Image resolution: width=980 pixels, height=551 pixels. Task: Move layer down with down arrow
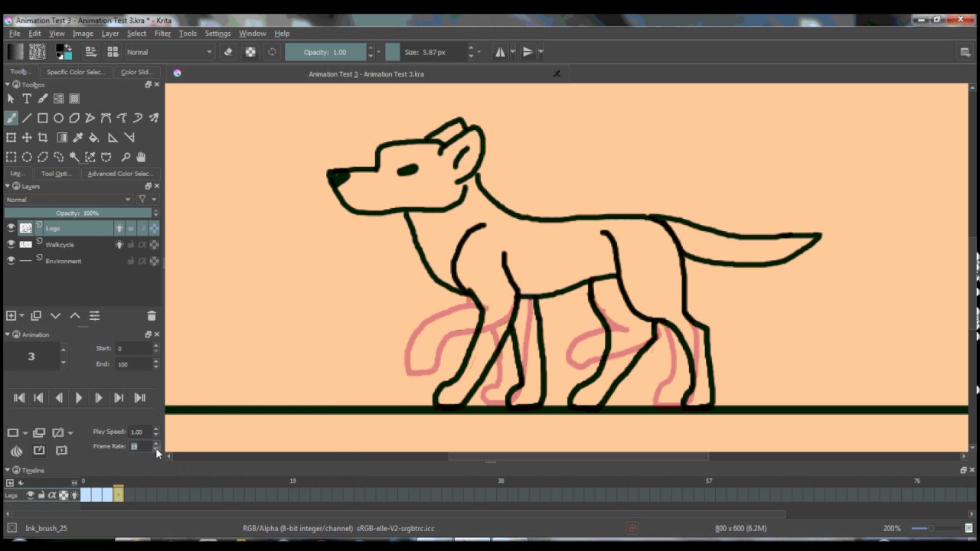click(x=55, y=315)
